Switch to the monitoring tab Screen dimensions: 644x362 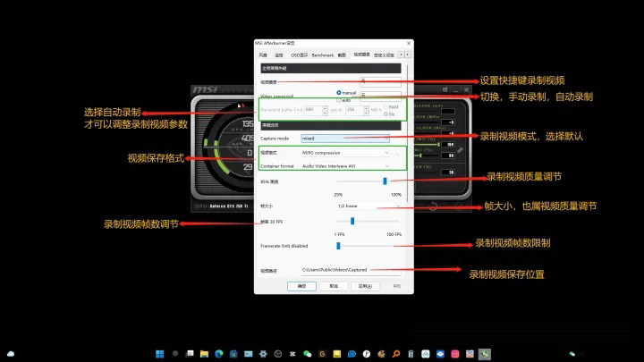point(279,55)
